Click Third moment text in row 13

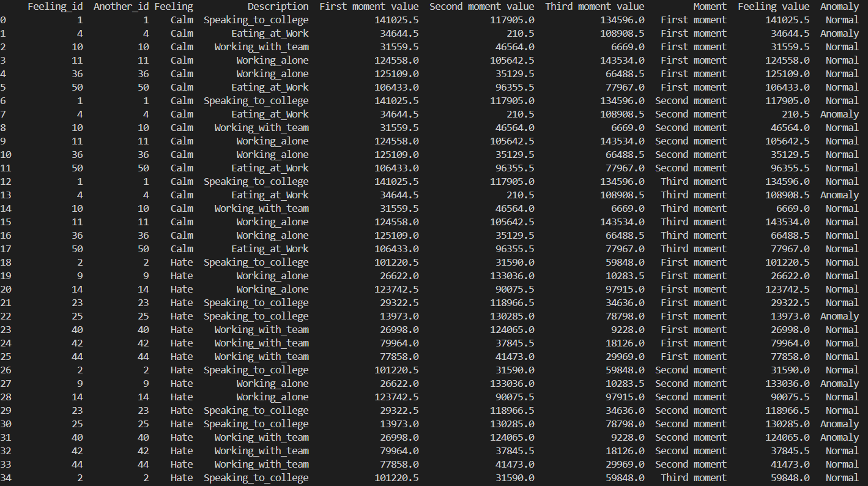point(693,195)
